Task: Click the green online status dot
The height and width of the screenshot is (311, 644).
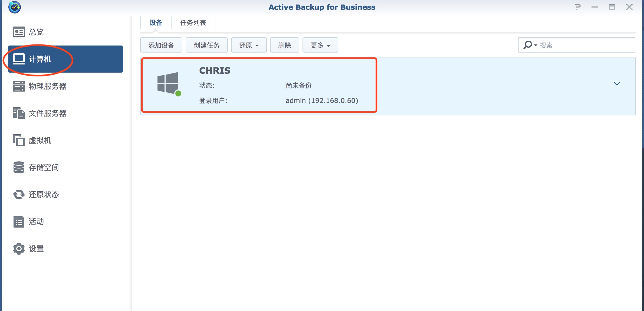Action: coord(178,93)
